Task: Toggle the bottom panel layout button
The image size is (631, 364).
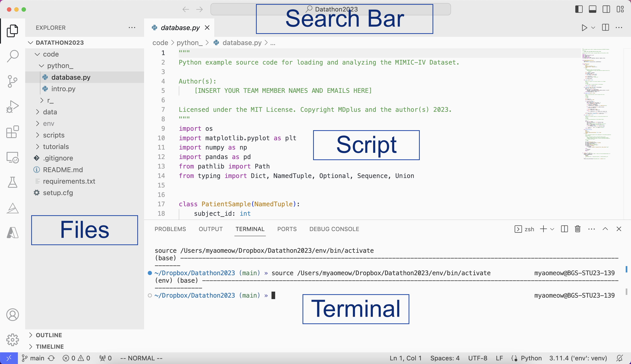Action: click(x=592, y=9)
